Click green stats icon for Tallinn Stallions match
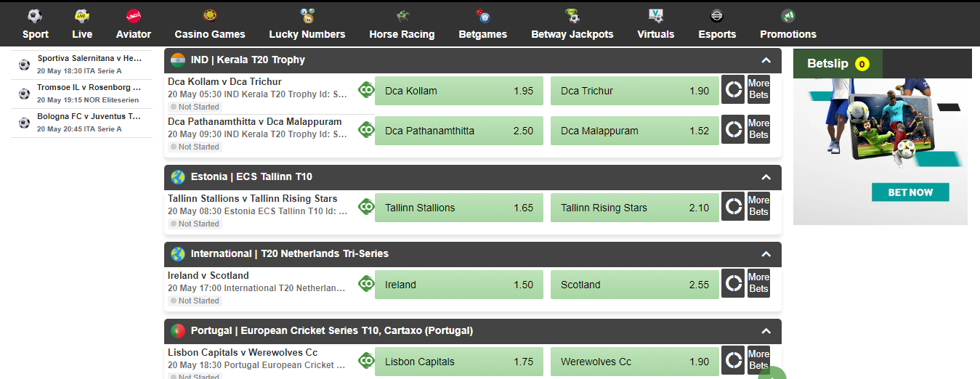Image resolution: width=980 pixels, height=379 pixels. [366, 207]
